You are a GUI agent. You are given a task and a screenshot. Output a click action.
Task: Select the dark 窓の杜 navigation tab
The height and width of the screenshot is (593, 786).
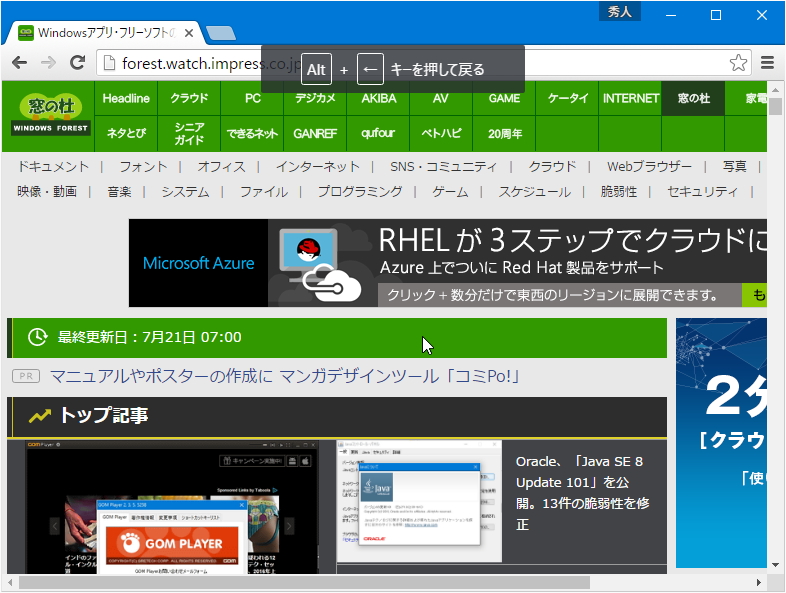[693, 98]
